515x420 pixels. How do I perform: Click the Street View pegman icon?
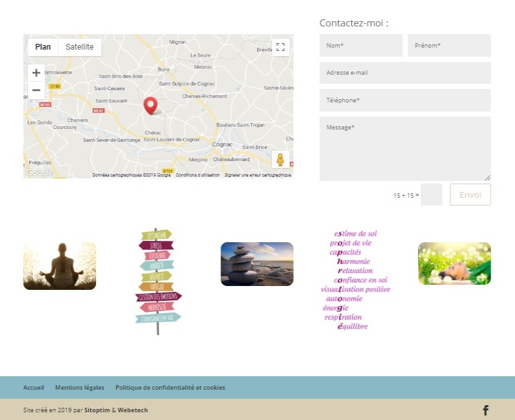click(x=280, y=159)
